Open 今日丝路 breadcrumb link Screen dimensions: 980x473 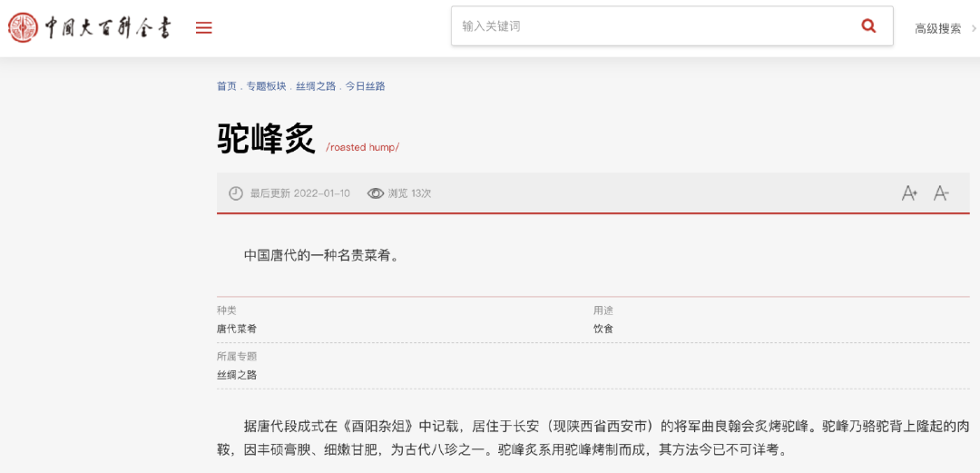365,86
